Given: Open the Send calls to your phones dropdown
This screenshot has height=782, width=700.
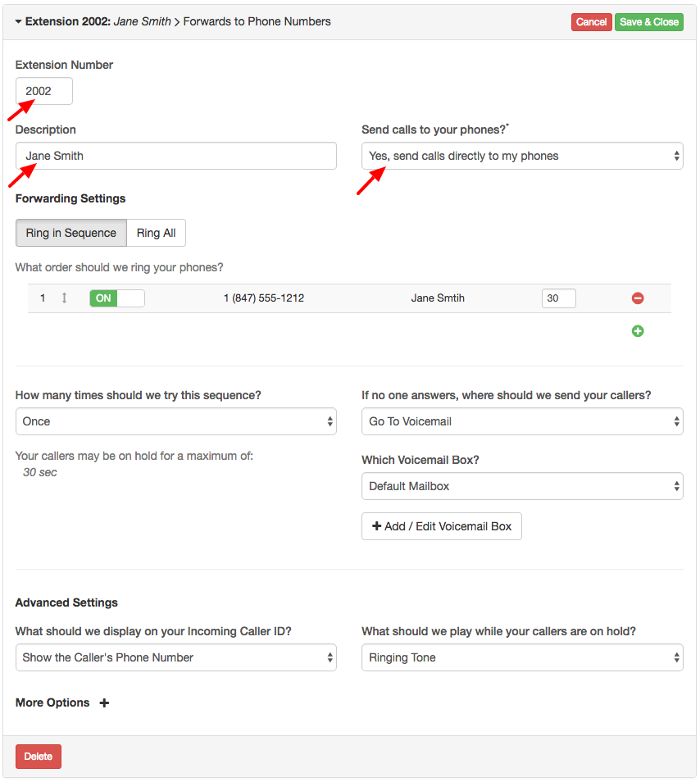Looking at the screenshot, I should tap(522, 156).
